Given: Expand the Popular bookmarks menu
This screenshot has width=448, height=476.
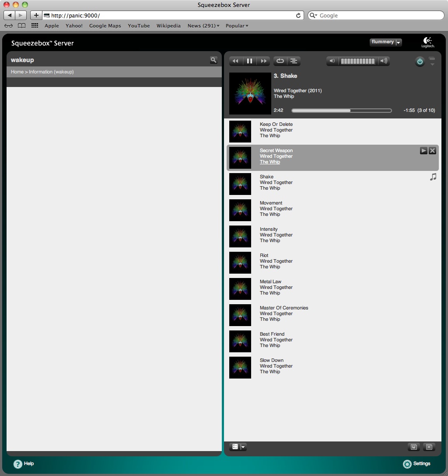Looking at the screenshot, I should (x=237, y=26).
